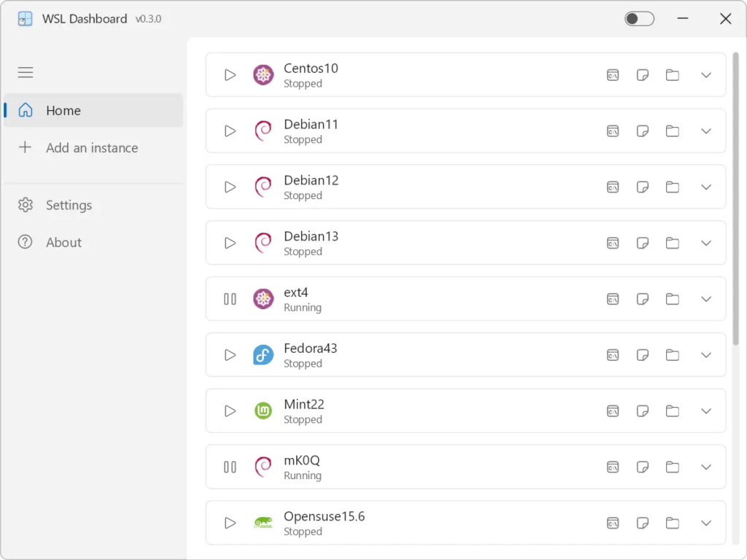Click Add an instance
Screen dimensions: 747x560
(x=92, y=147)
